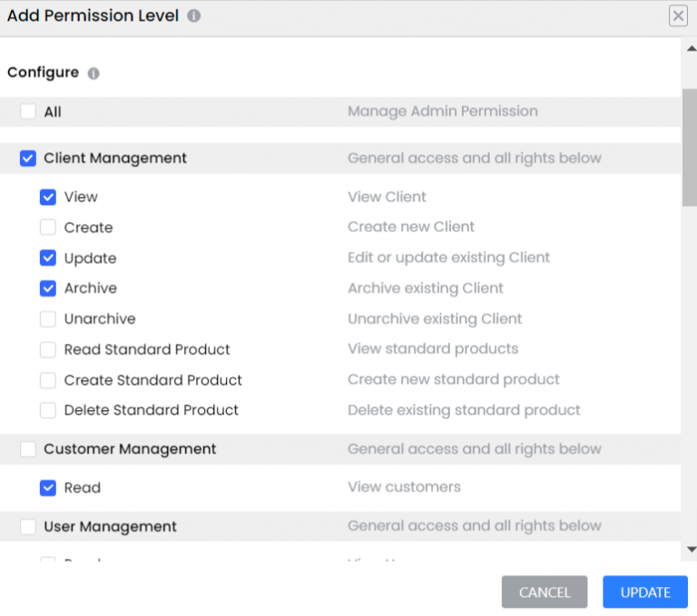The image size is (697, 616).
Task: Uncheck the Archive permission checkbox
Action: [48, 288]
